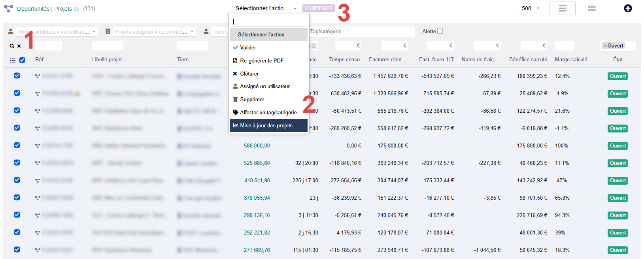Click the CONFIRMER button

coord(319,8)
